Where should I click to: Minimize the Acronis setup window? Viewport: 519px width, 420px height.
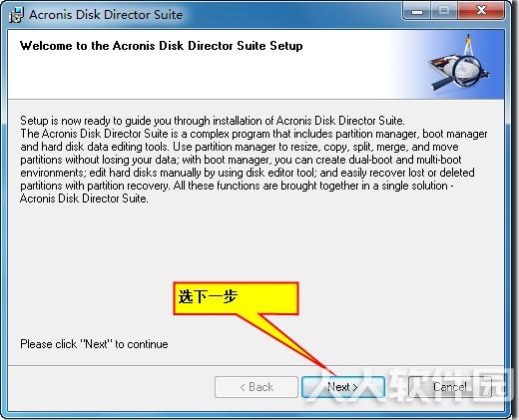[417, 11]
